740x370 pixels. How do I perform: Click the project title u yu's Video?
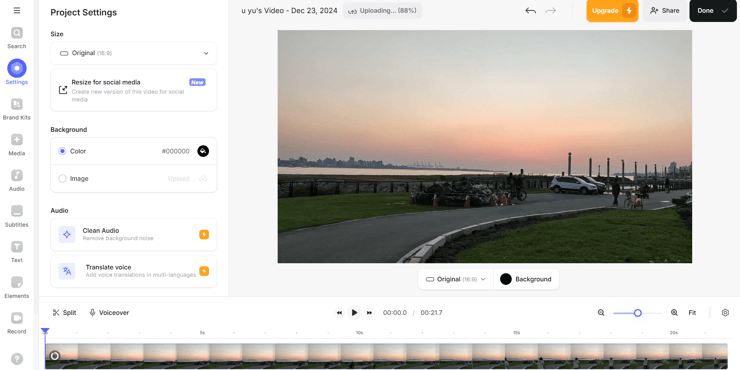(x=289, y=10)
